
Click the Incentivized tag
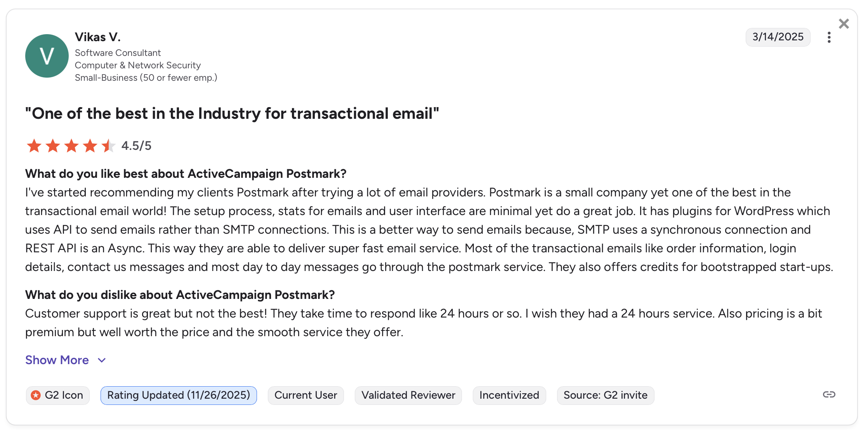pos(509,395)
